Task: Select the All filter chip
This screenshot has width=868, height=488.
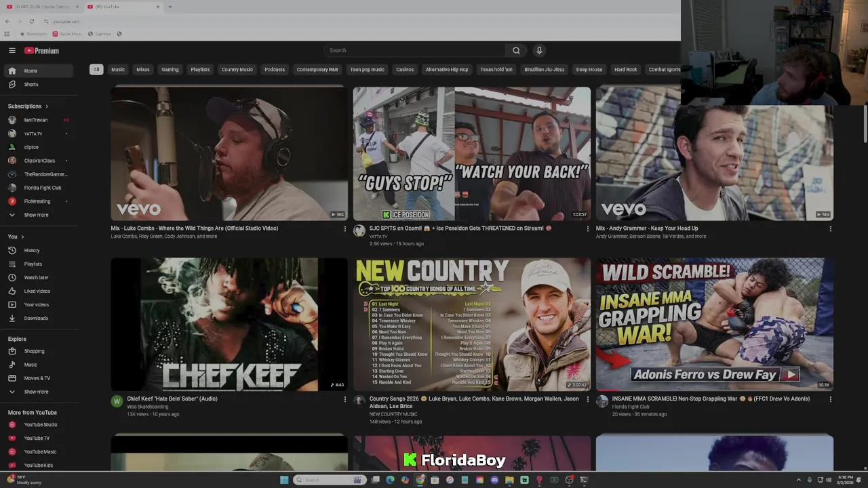Action: click(96, 69)
